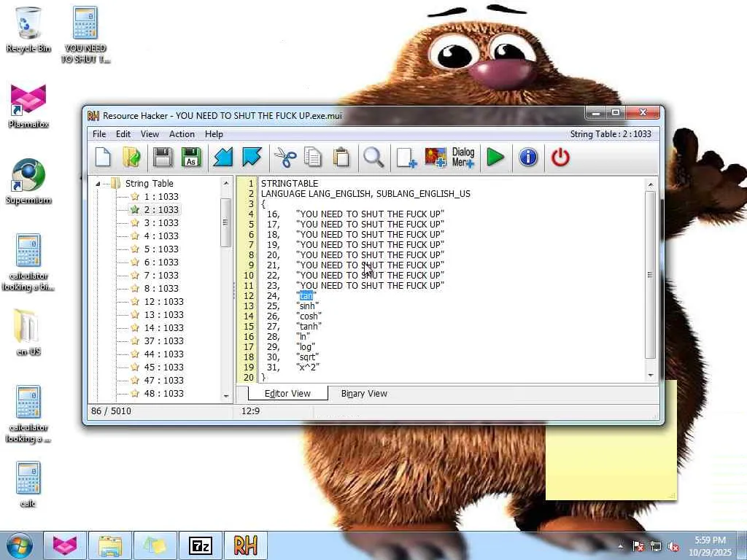
Task: Select the YOU NEED TO SHUT T... desktop icon
Action: coord(85,35)
